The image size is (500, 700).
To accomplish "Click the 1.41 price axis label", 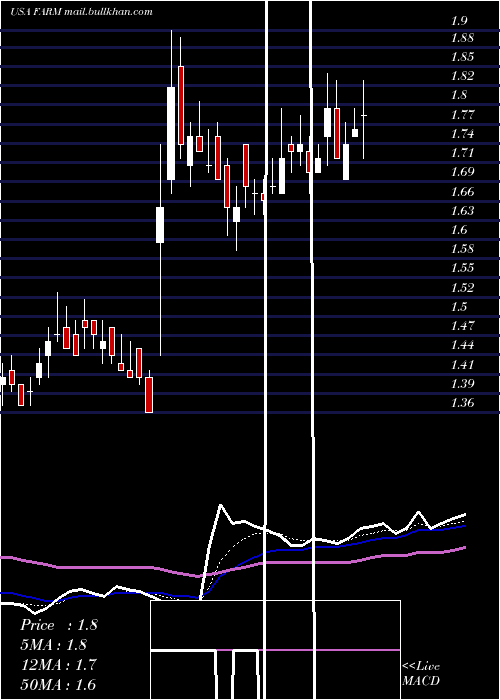I will tap(462, 364).
